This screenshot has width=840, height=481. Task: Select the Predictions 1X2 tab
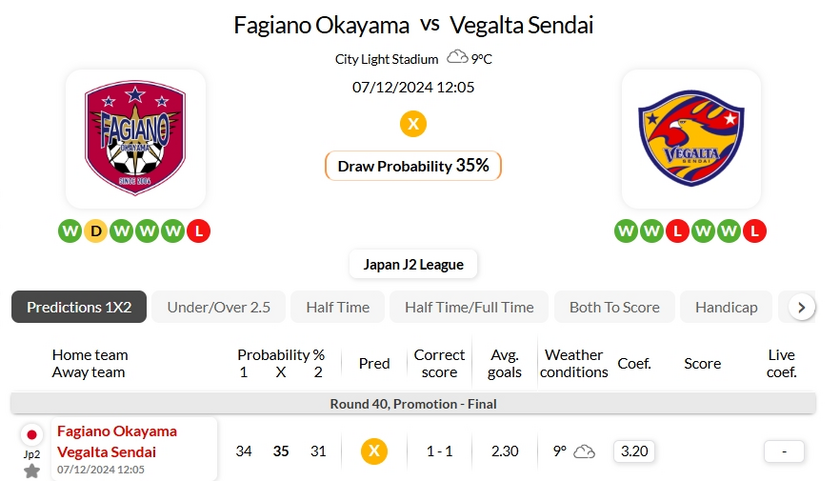(x=79, y=307)
